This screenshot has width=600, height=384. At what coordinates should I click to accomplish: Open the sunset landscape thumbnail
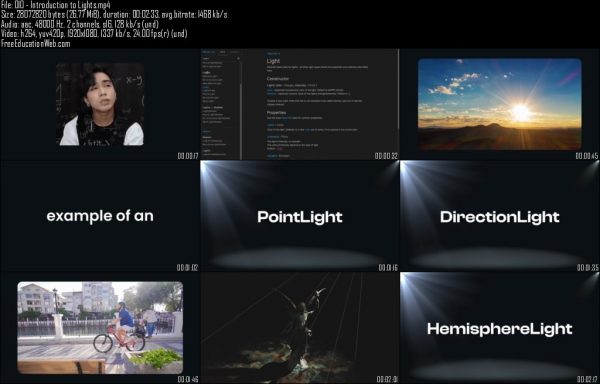pos(500,104)
